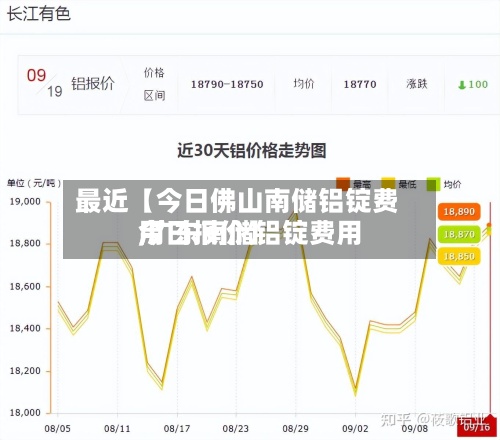The image size is (500, 440).
Task: Click the 价格区间 label
Action: 154,84
